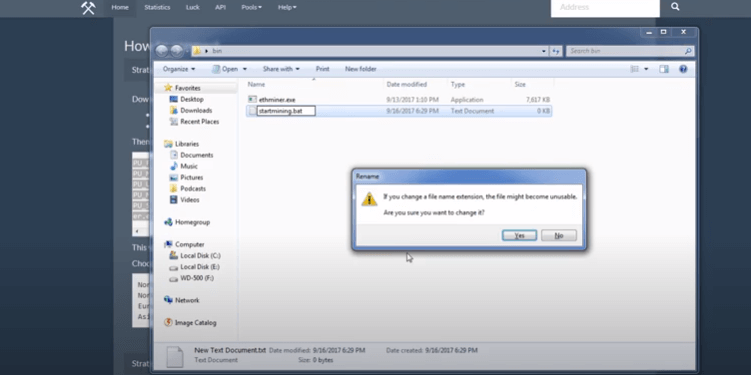Sort by the Date modified column header

click(407, 84)
